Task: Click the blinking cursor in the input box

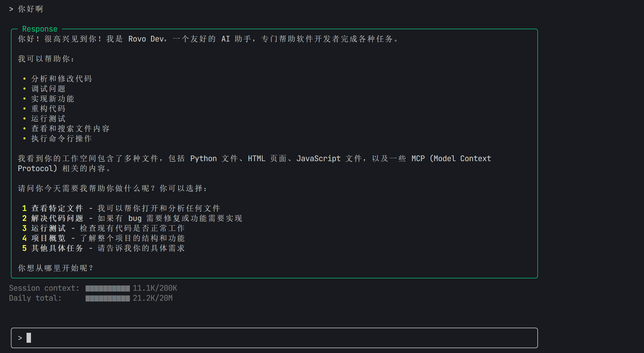Action: [29, 338]
